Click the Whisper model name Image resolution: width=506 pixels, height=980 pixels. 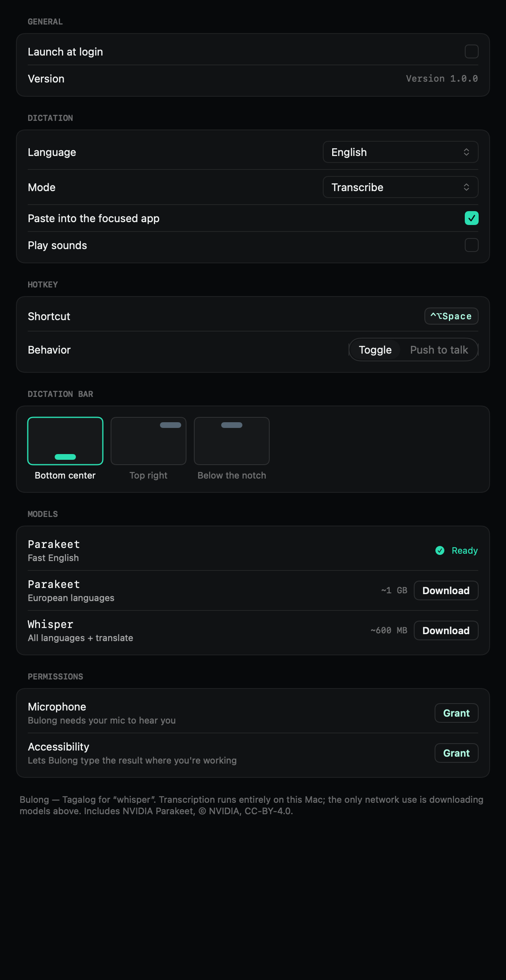click(x=51, y=624)
